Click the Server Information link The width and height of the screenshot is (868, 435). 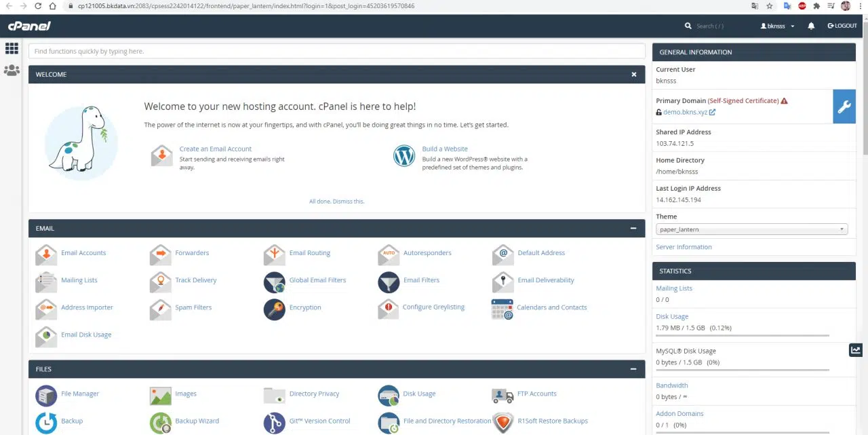684,247
